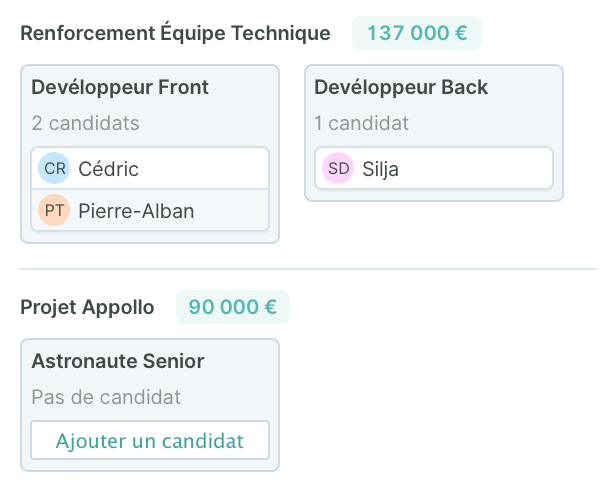The width and height of the screenshot is (614, 492).
Task: Click the CR avatar next to Cédric
Action: pos(55,168)
